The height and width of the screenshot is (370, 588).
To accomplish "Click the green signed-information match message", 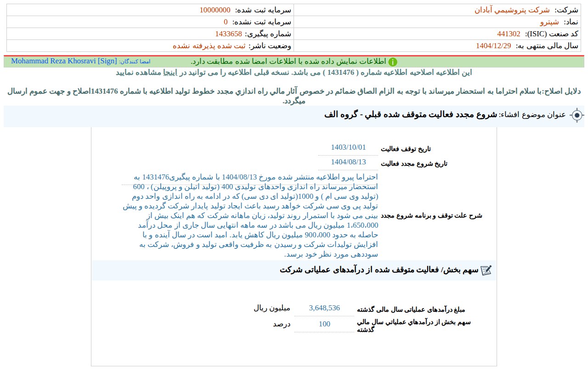I will point(288,62).
